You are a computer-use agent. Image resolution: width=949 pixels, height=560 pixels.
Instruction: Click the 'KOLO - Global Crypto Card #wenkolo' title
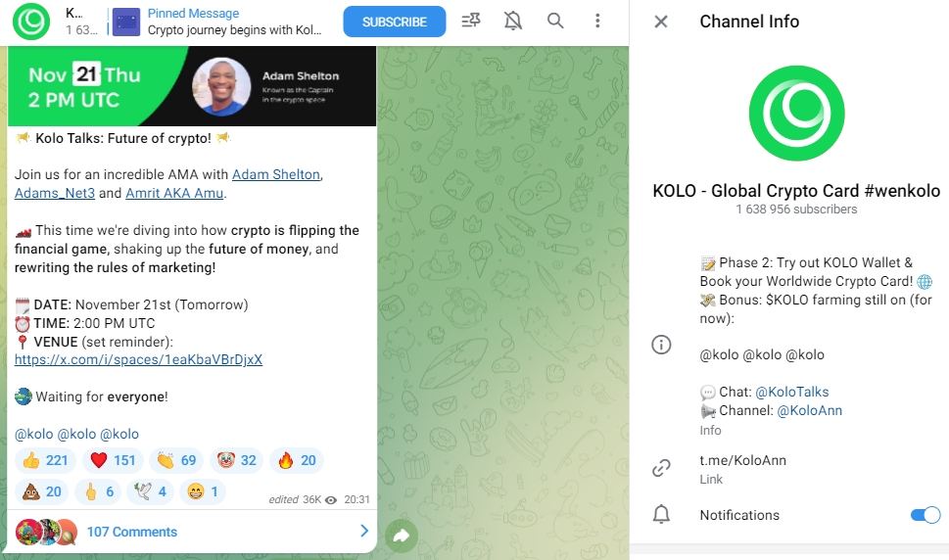pyautogui.click(x=796, y=191)
